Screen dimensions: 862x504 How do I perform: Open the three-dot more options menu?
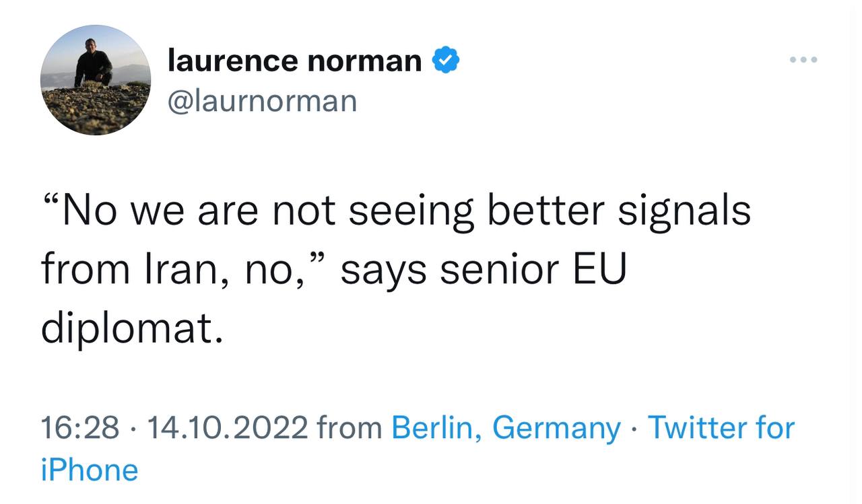(x=803, y=61)
